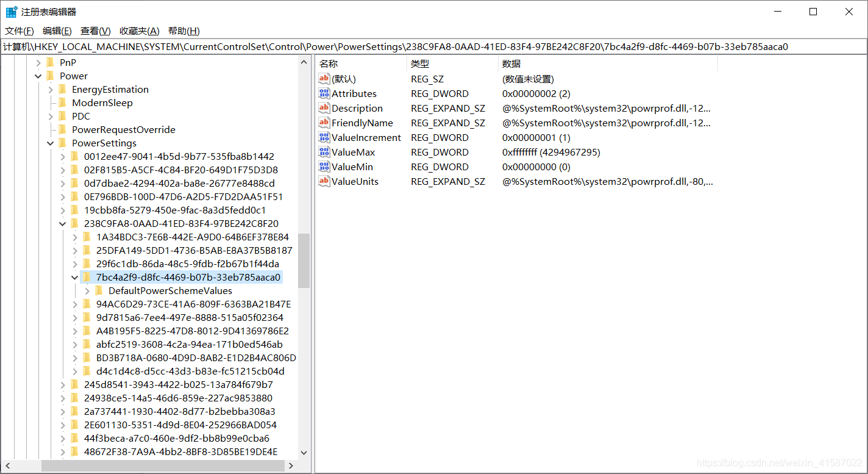The height and width of the screenshot is (474, 868).
Task: Open the 编辑(E) menu
Action: [x=57, y=31]
